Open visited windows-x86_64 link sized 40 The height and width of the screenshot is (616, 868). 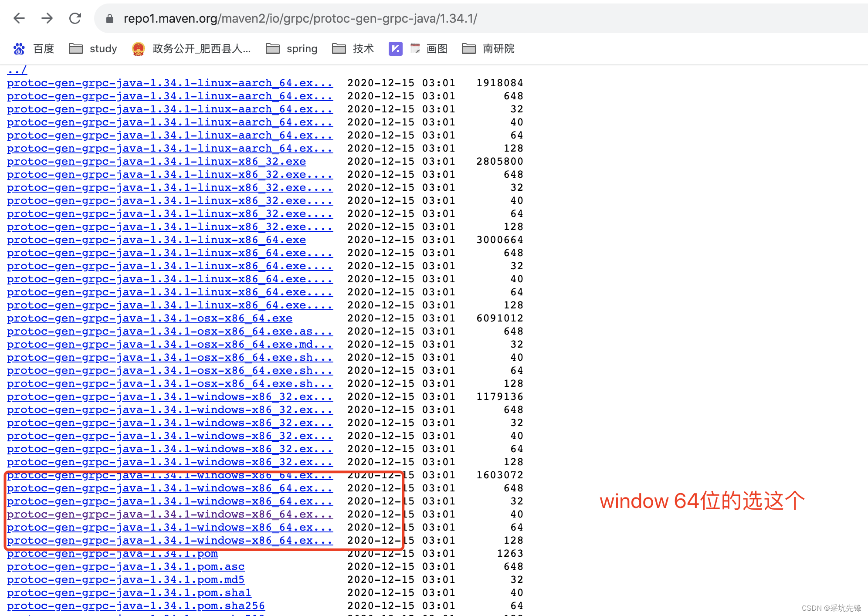170,514
